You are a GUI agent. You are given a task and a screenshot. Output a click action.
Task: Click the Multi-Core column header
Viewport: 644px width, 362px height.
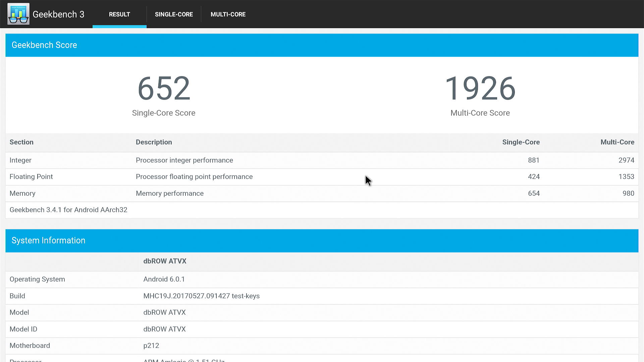pos(617,142)
